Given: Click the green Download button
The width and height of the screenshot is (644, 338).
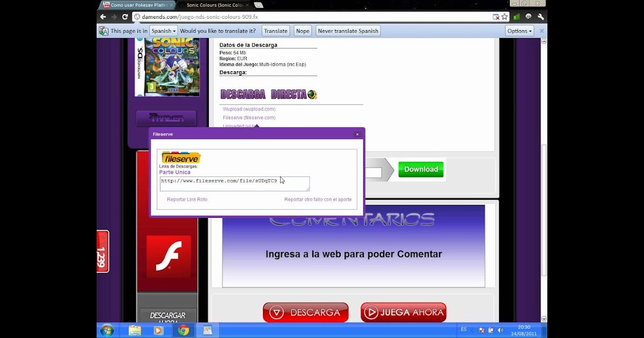Looking at the screenshot, I should tap(421, 170).
